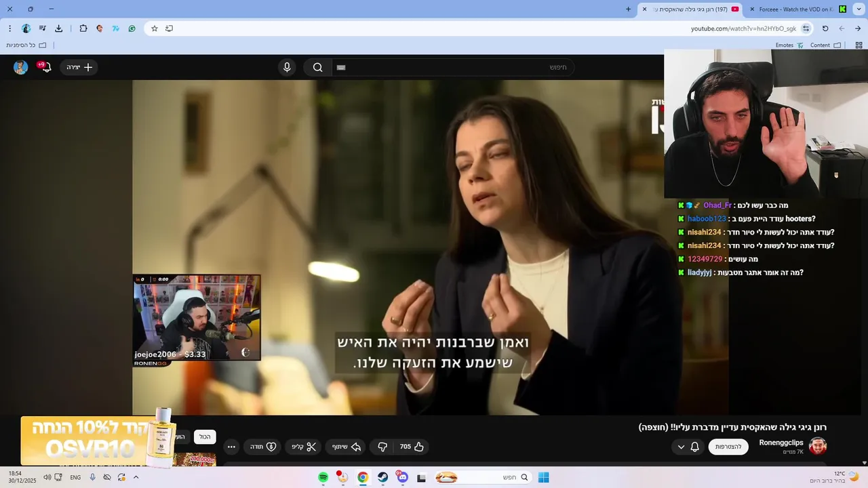Open the weather widget 12°C

835,477
